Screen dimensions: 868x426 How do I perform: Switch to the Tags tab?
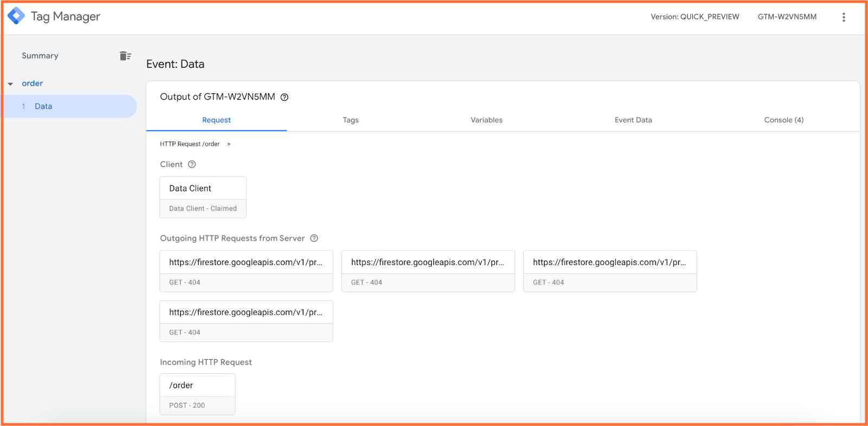350,120
